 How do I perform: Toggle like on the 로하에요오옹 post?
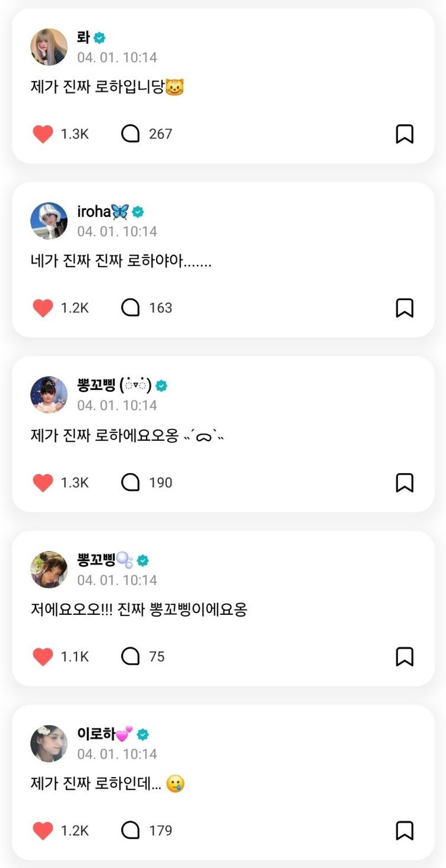click(x=43, y=483)
